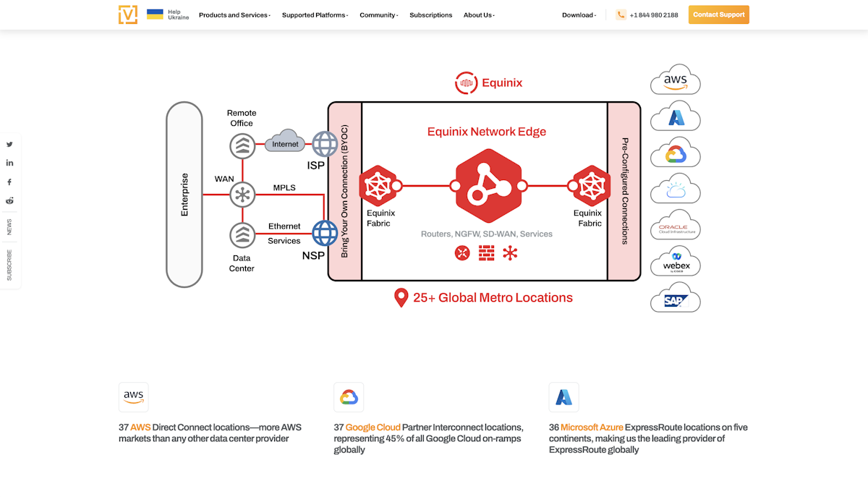The width and height of the screenshot is (868, 497).
Task: Click the Microsoft Azure cloud icon
Action: click(675, 116)
